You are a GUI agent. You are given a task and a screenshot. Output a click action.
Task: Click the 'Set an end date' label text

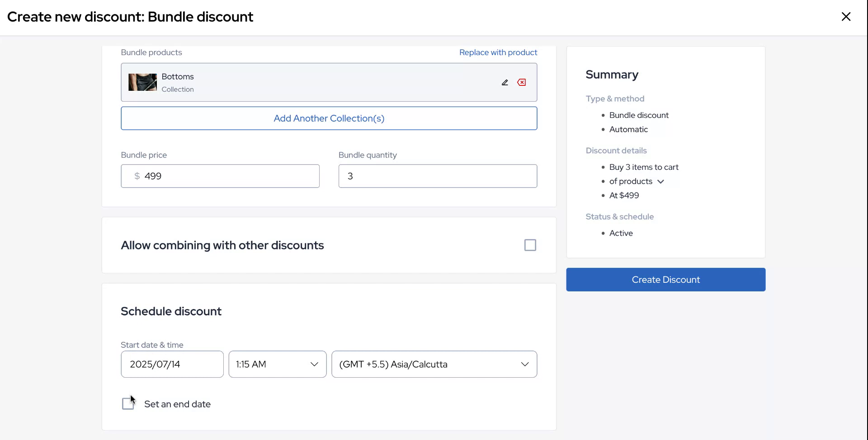point(177,404)
